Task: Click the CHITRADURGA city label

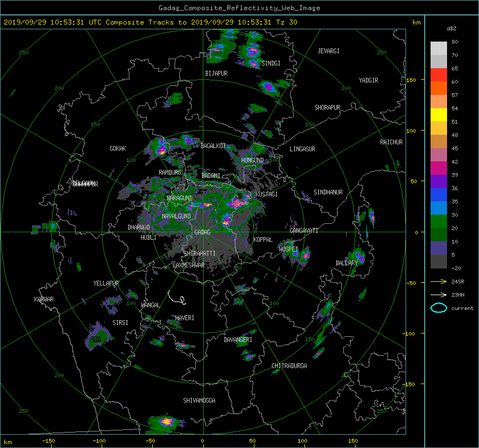Action: pyautogui.click(x=289, y=366)
